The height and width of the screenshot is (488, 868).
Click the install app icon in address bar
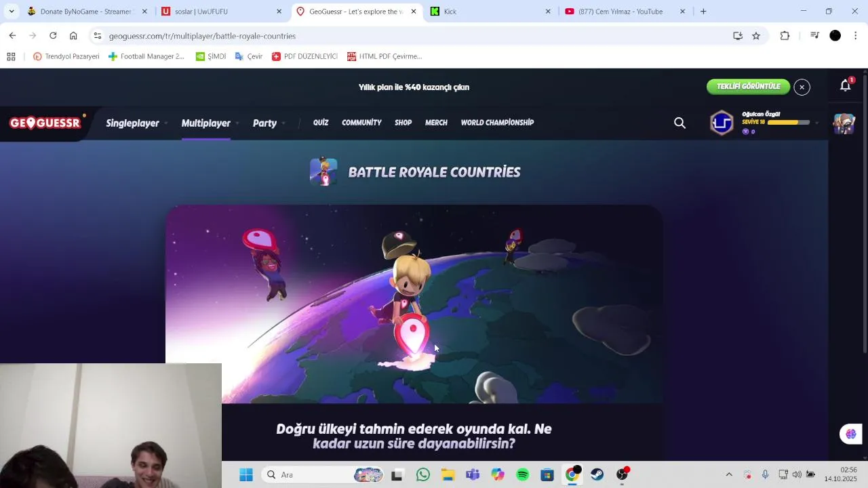738,36
